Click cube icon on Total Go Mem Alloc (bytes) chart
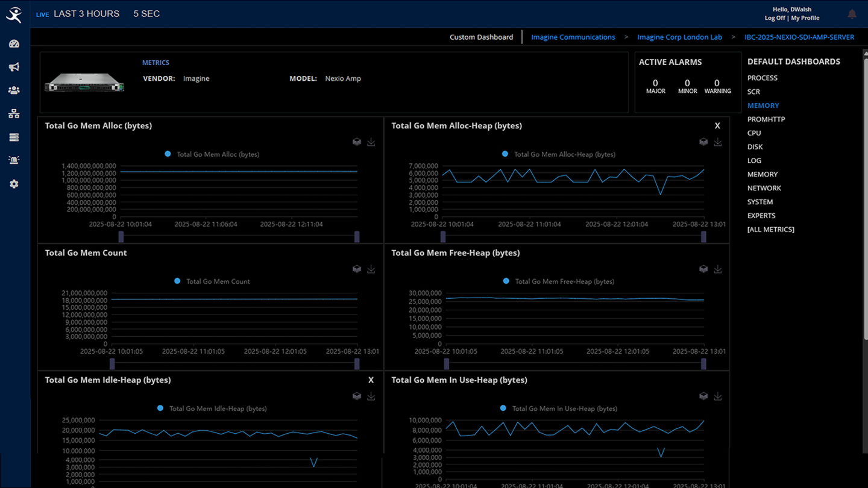Screen dimensions: 868x488 tap(357, 142)
